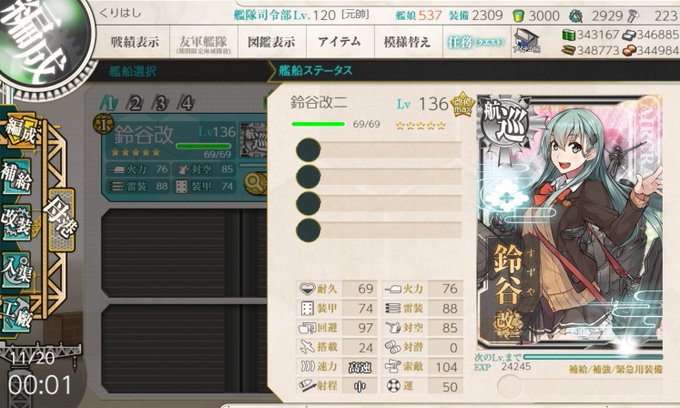Select fleet number 4 tab
The height and width of the screenshot is (408, 680).
(x=186, y=103)
